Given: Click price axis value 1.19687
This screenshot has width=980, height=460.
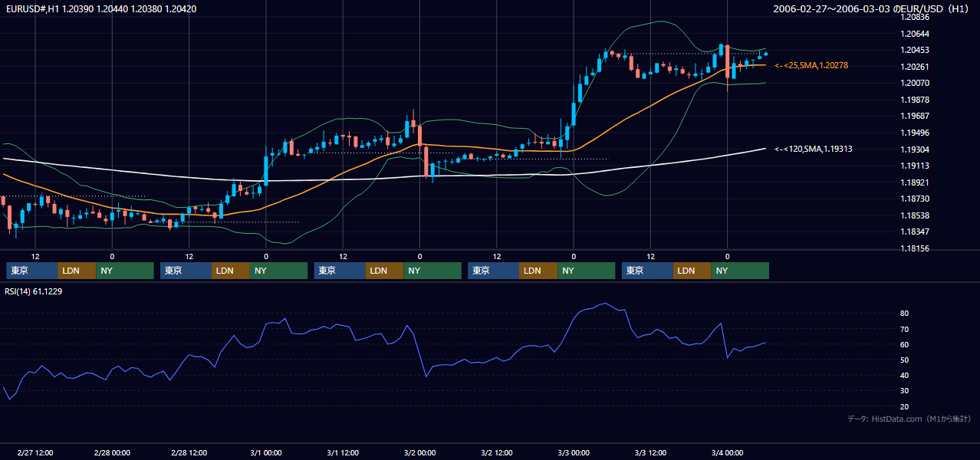Looking at the screenshot, I should (914, 116).
